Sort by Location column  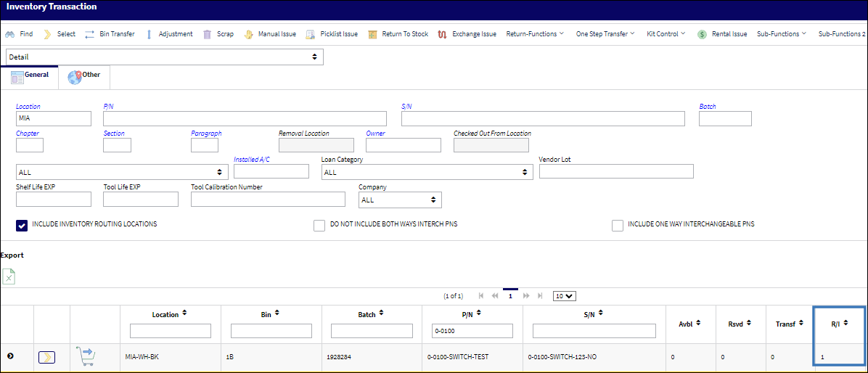[184, 313]
